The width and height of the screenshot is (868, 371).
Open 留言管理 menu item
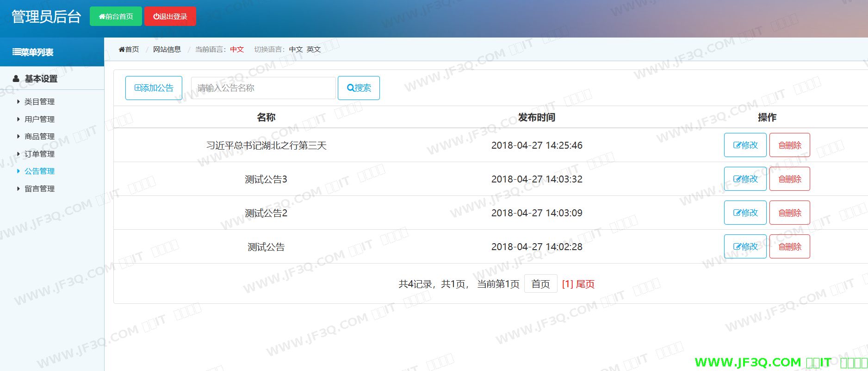[39, 189]
